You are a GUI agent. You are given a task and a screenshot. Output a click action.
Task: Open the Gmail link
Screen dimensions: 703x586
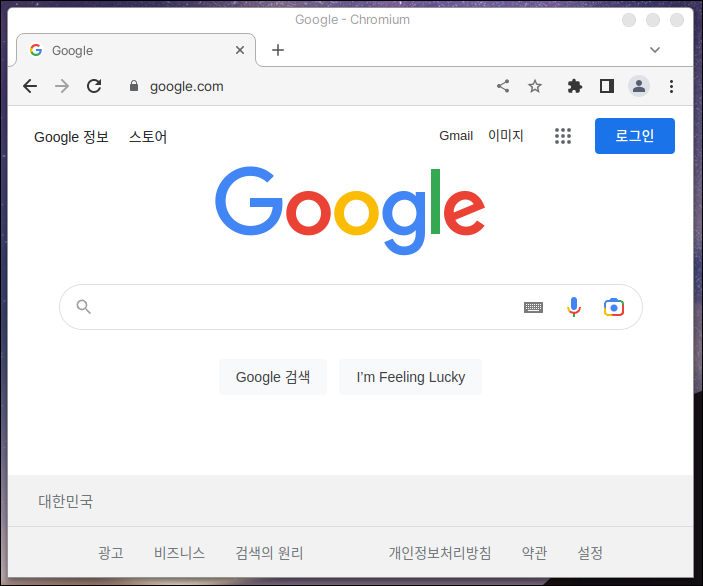[x=456, y=136]
